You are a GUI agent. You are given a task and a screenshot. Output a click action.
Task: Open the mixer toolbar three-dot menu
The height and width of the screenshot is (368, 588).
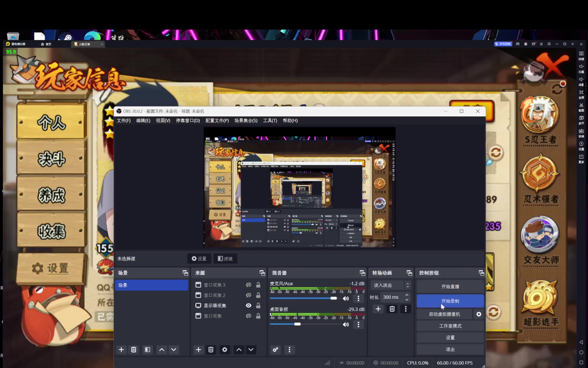coord(289,350)
